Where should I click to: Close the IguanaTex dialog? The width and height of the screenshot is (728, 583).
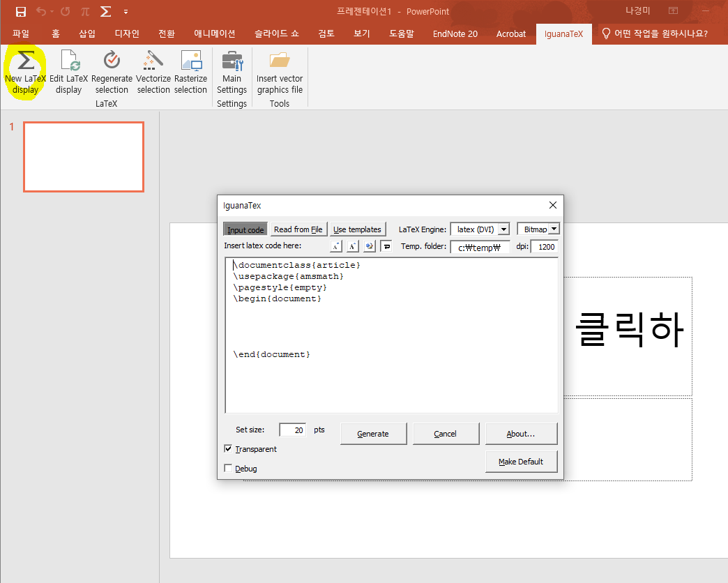pyautogui.click(x=552, y=205)
